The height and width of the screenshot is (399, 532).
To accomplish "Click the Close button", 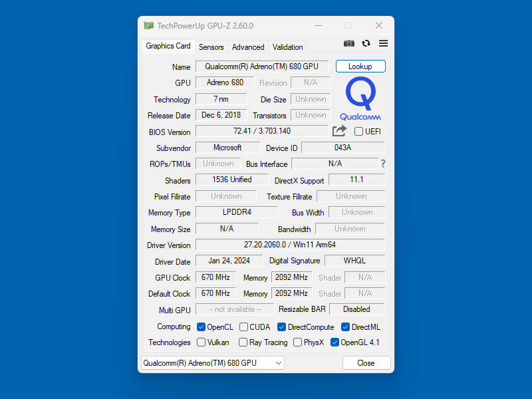I will click(x=366, y=362).
